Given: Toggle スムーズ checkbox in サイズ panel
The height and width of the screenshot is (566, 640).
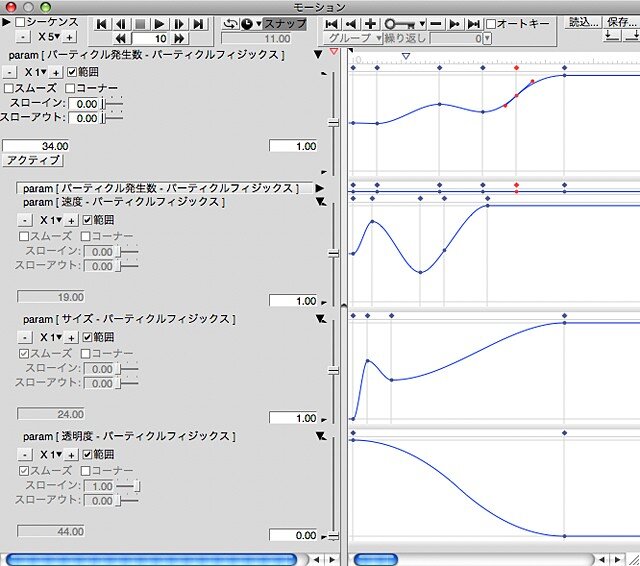Looking at the screenshot, I should [x=24, y=353].
